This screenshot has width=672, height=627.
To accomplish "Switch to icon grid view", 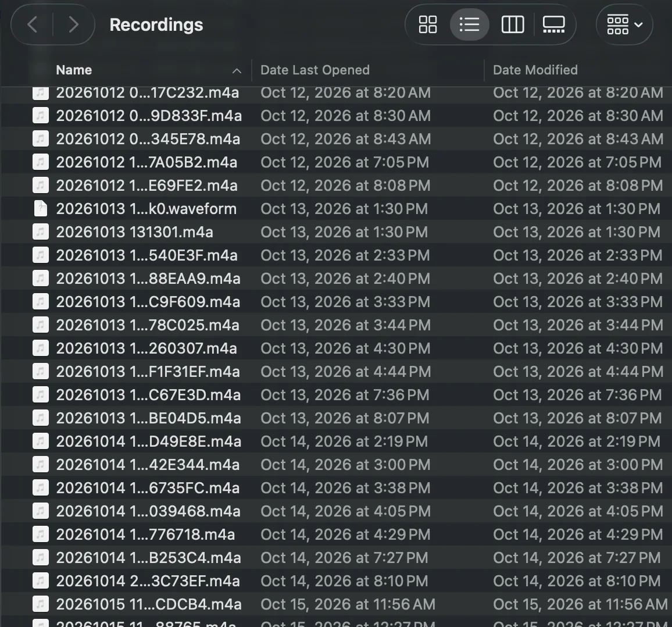I will pos(428,24).
